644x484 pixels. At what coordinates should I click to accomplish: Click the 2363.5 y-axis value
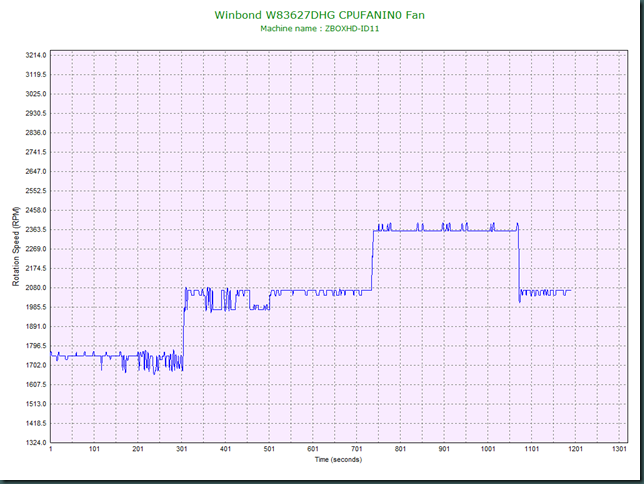[36, 229]
